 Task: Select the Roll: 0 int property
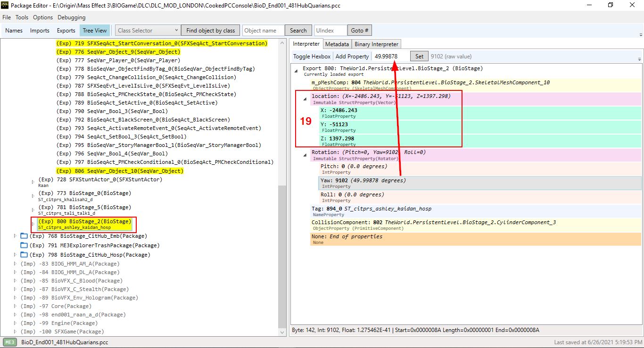(480, 197)
